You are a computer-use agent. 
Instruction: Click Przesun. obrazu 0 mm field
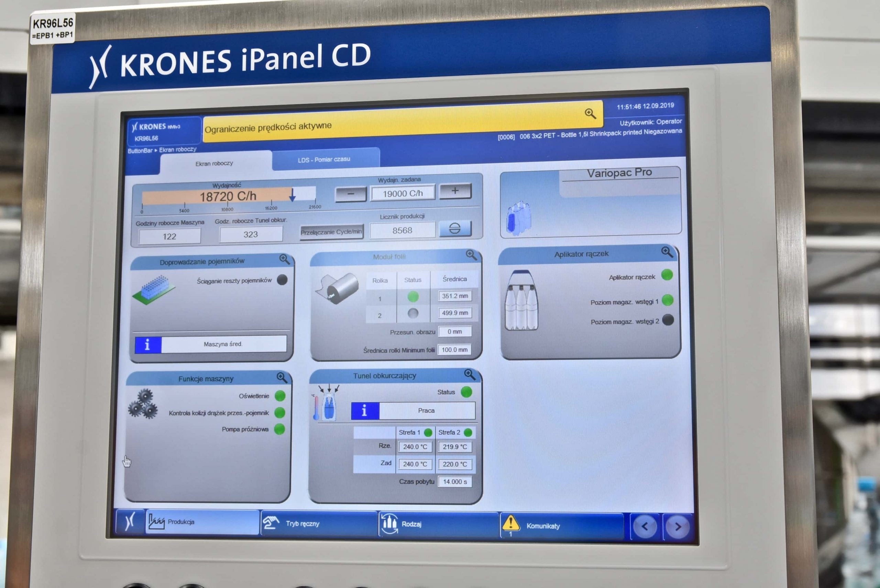click(x=455, y=332)
